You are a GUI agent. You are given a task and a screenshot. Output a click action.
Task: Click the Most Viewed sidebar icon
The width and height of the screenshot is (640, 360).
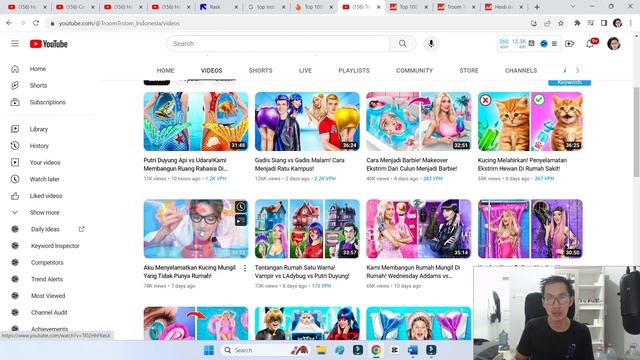pyautogui.click(x=15, y=296)
